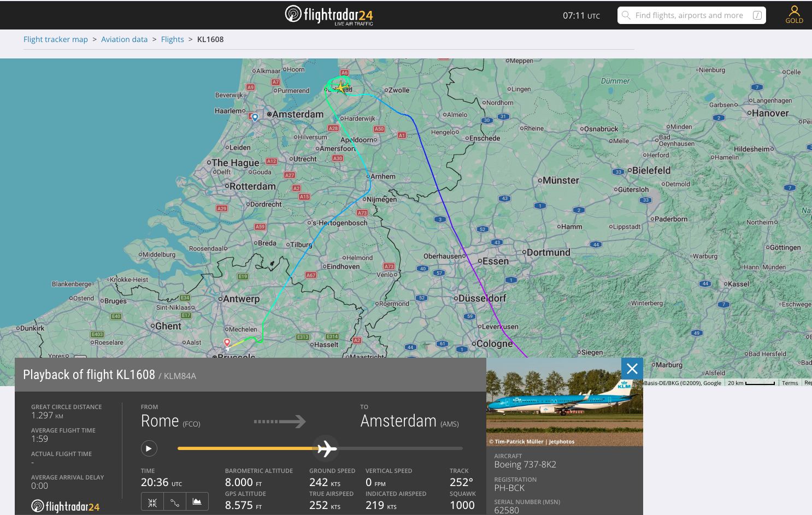Close the playback panel with X

632,369
